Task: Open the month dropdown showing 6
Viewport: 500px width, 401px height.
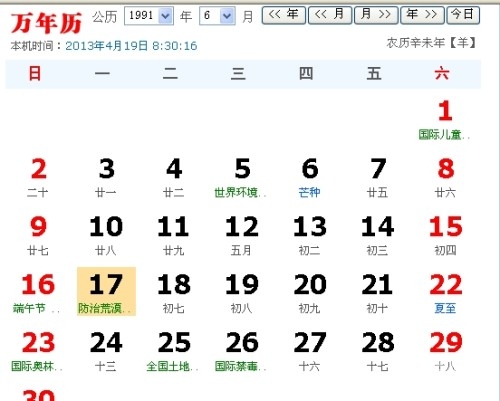Action: tap(217, 16)
